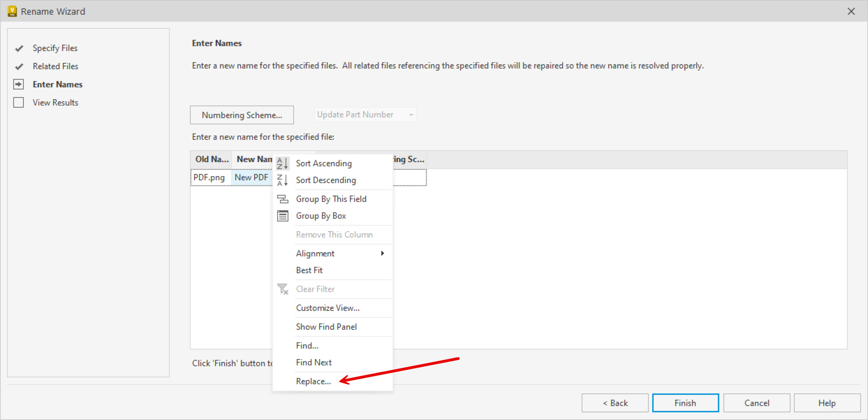The height and width of the screenshot is (420, 868).
Task: Open the Numbering Scheme dialog
Action: point(242,115)
